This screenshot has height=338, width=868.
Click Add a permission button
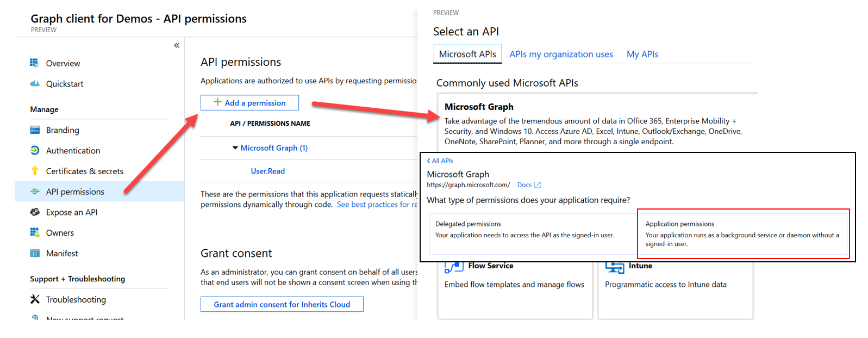point(249,103)
